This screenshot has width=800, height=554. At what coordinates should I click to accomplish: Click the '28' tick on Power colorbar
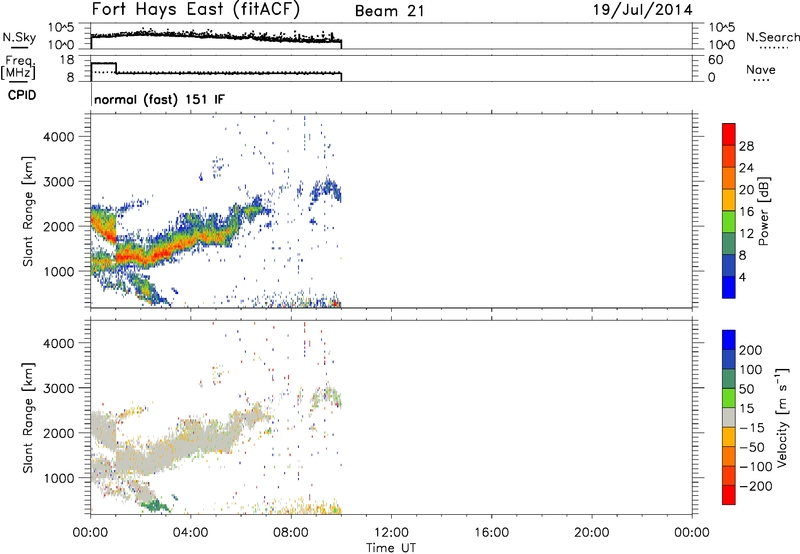point(746,146)
